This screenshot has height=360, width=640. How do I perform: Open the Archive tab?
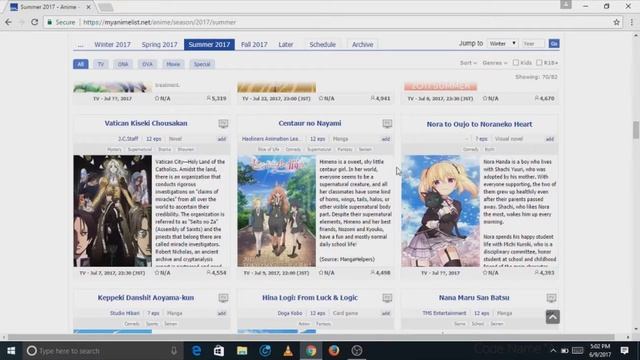(362, 44)
